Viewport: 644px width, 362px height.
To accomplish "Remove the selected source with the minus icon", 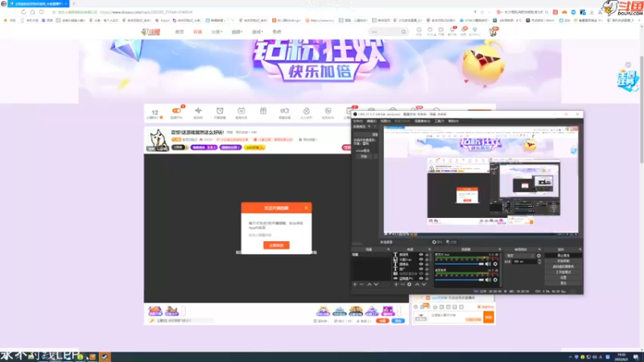I will click(402, 285).
